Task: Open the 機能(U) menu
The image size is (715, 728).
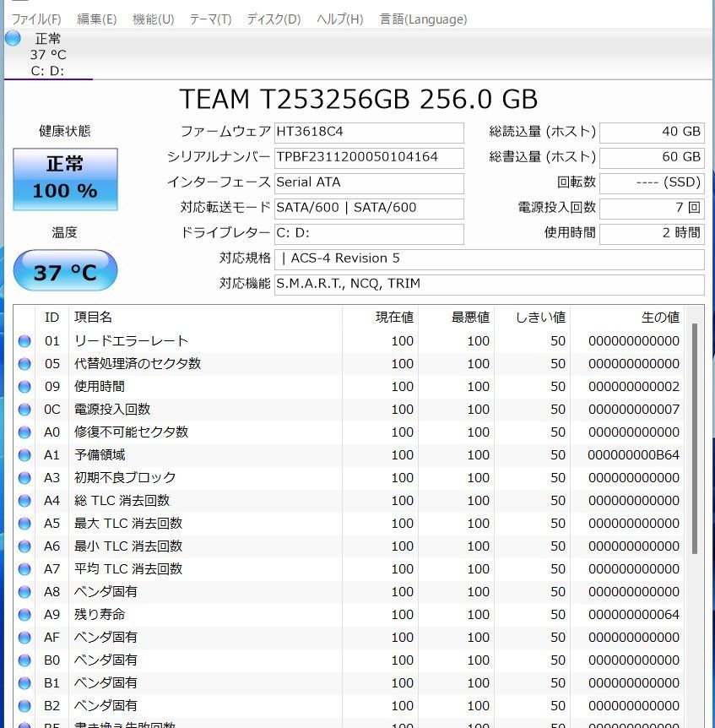Action: pos(153,19)
